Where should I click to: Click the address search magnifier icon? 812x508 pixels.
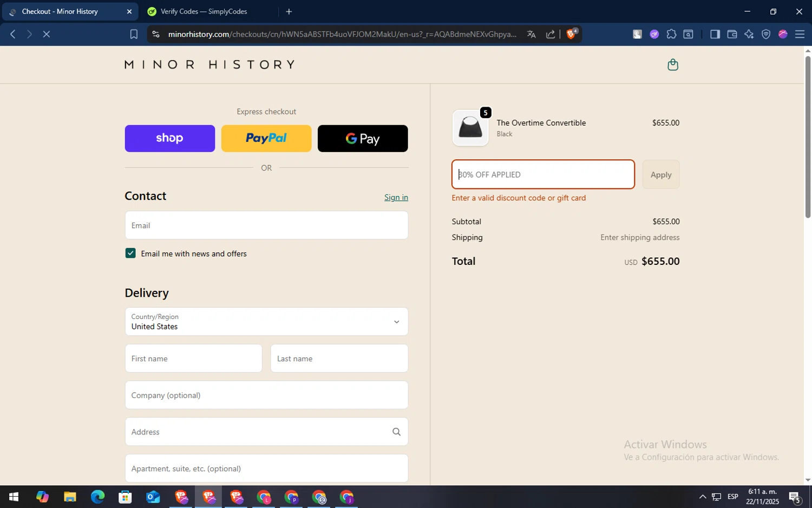pyautogui.click(x=396, y=432)
